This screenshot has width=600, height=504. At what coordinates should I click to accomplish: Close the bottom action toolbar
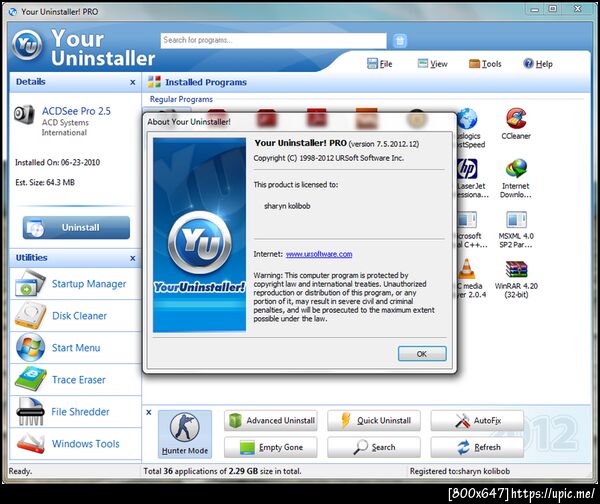tap(149, 412)
